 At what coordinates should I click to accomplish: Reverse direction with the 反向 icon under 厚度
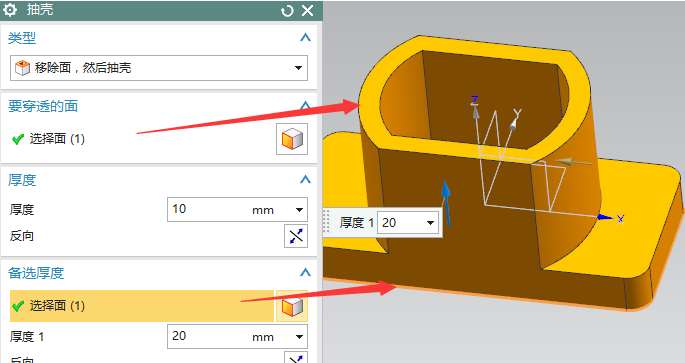pyautogui.click(x=296, y=236)
